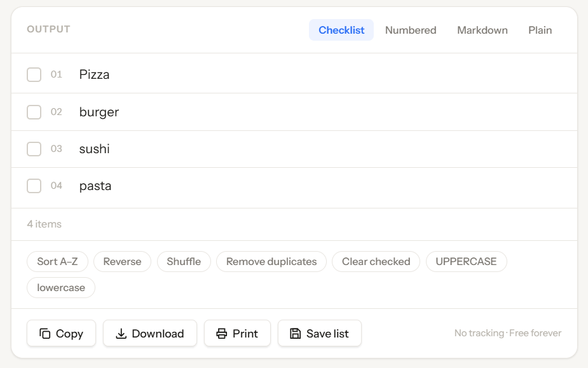Shuffle the list items

(x=184, y=261)
